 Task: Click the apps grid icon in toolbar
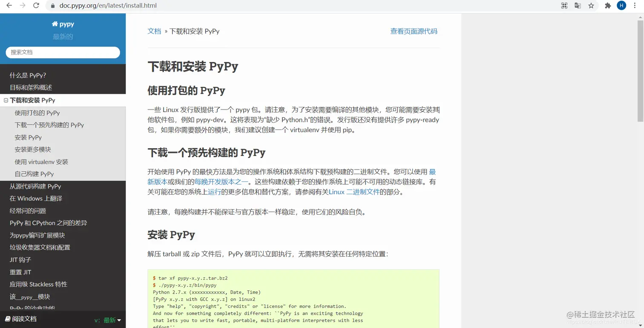(564, 6)
